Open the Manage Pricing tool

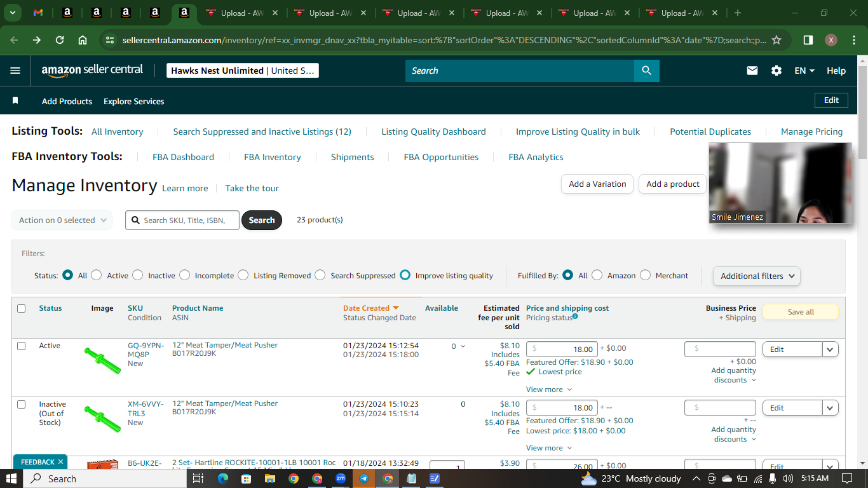pyautogui.click(x=811, y=132)
